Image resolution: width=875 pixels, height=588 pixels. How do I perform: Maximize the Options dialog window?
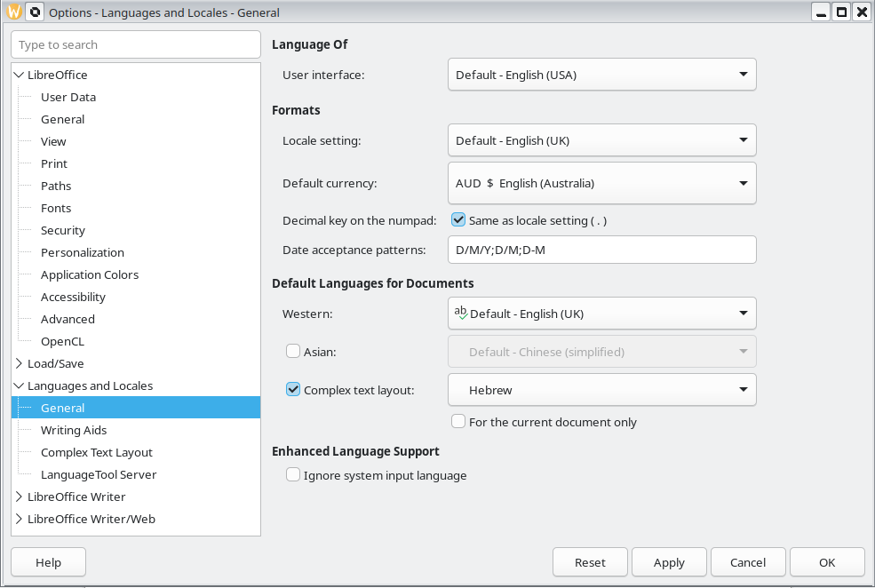840,12
